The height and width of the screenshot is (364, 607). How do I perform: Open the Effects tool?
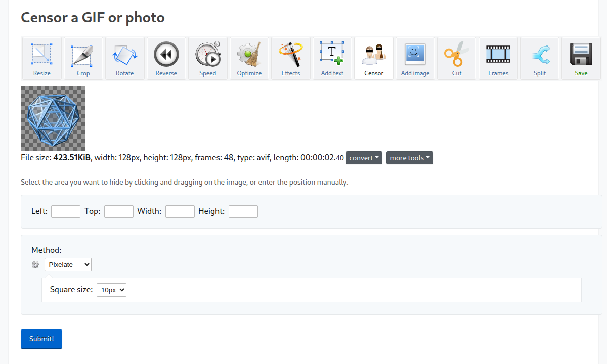coord(290,59)
